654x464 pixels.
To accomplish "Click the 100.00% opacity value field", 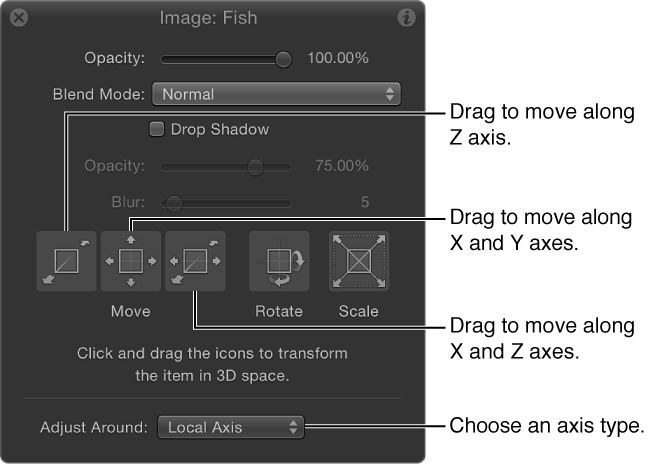I will coord(338,58).
